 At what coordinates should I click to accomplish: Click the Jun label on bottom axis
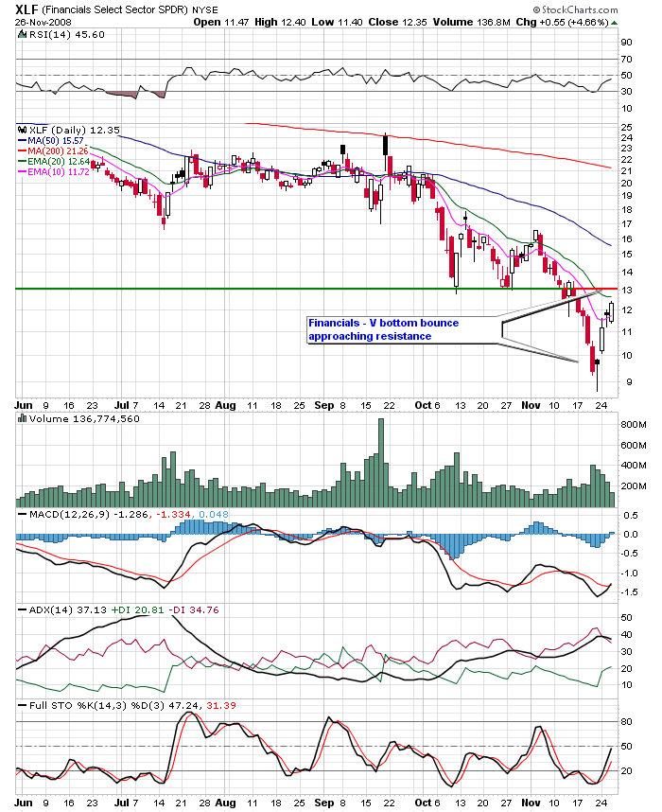coord(24,803)
